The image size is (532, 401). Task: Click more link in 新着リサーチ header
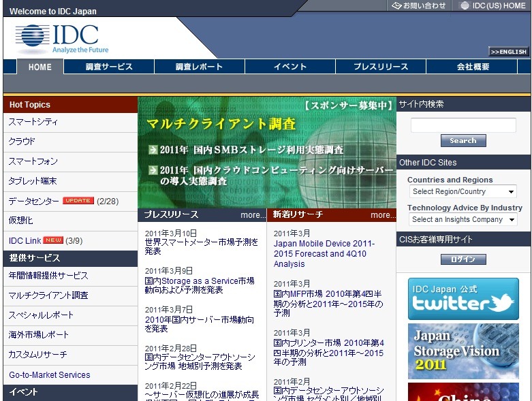tap(383, 215)
